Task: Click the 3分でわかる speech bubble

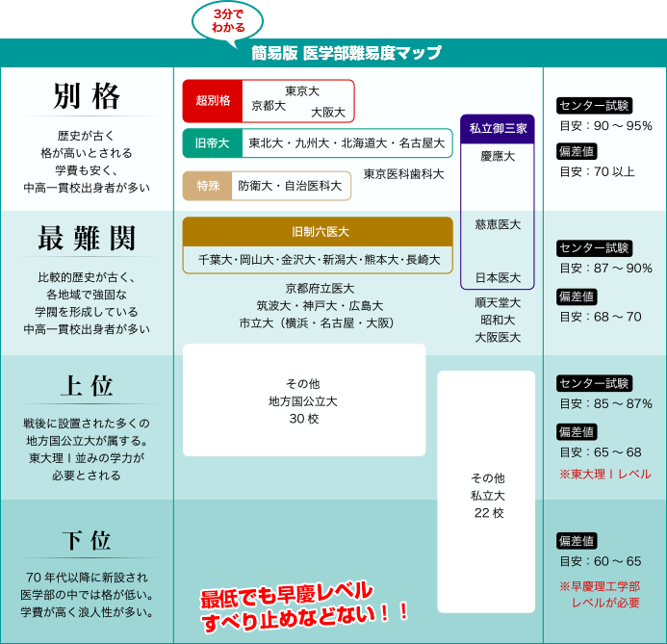Action: click(x=227, y=21)
